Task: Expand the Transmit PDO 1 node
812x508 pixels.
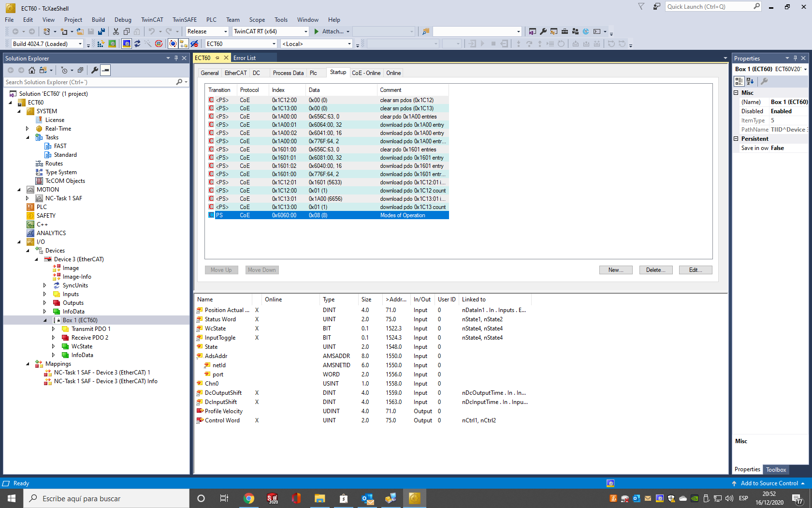Action: [54, 329]
